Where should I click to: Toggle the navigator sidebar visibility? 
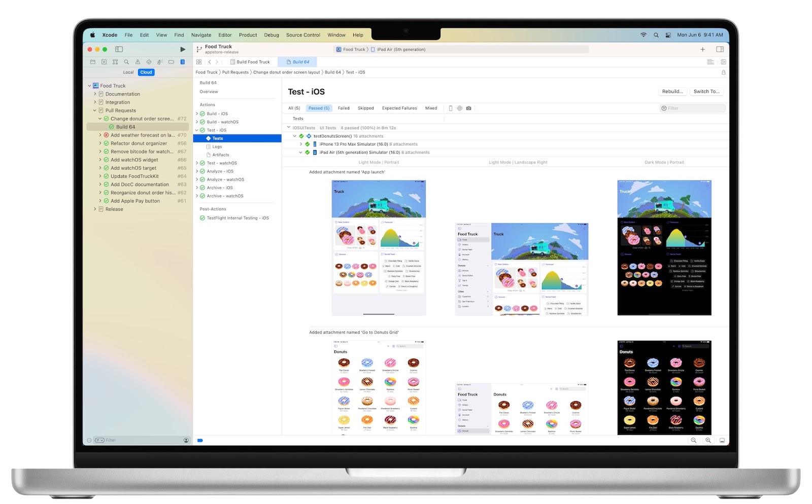coord(119,49)
